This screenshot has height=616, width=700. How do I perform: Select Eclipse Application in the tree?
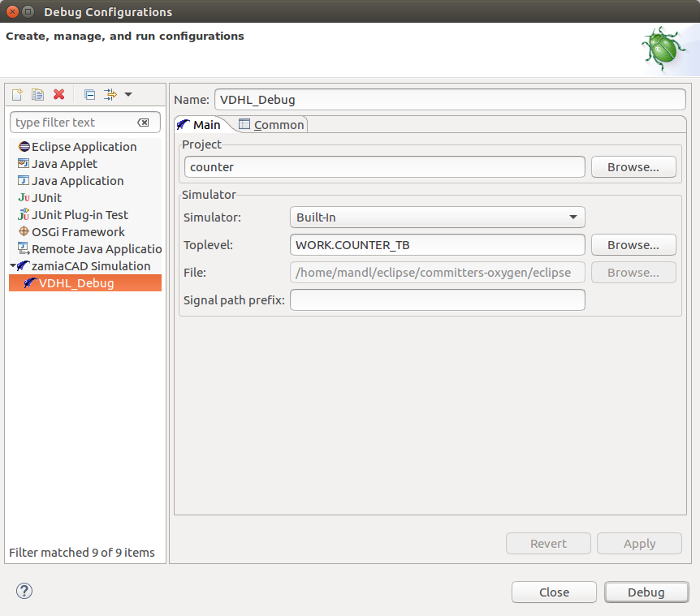[84, 147]
